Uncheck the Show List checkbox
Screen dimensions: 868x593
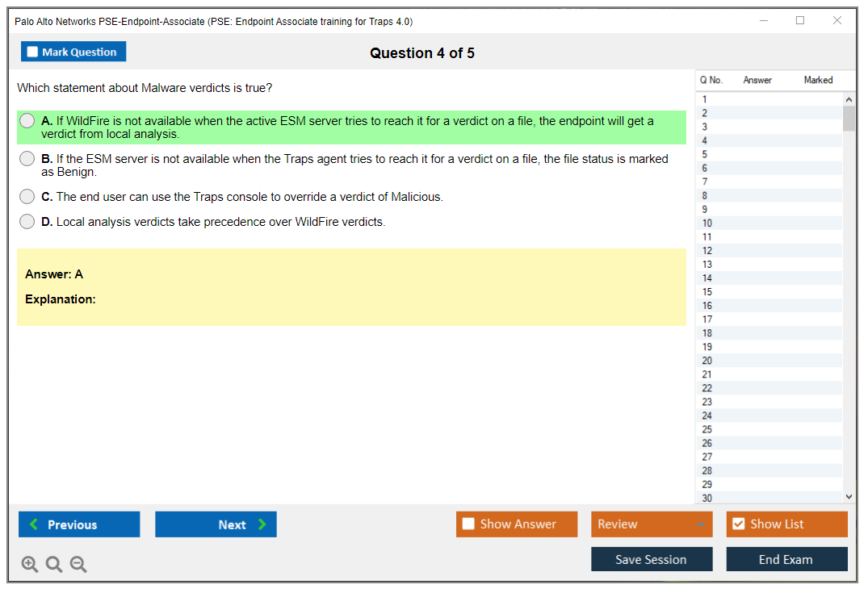click(738, 524)
